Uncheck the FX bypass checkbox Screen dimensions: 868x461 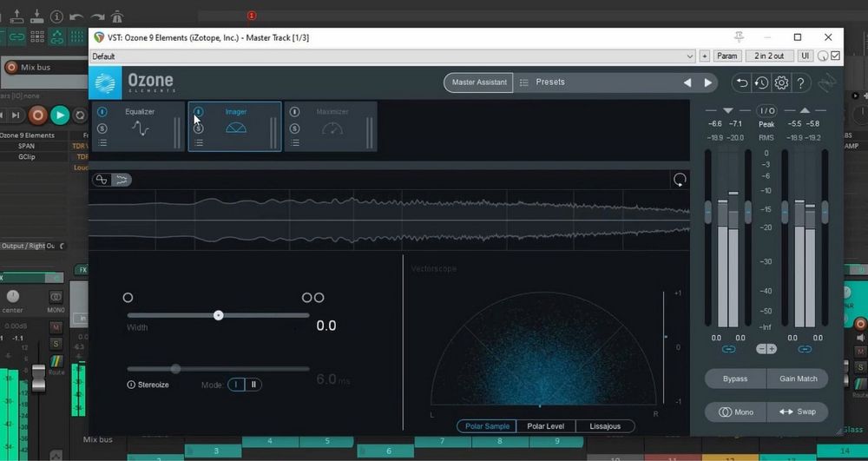click(x=835, y=56)
